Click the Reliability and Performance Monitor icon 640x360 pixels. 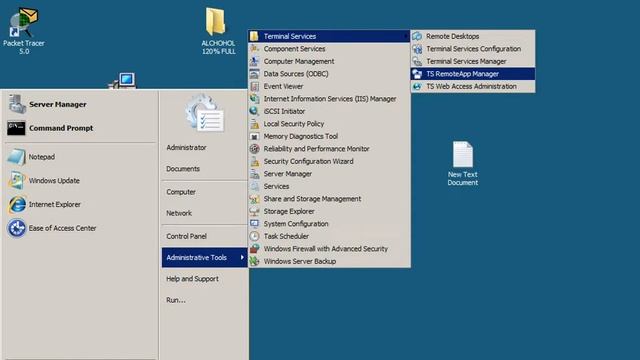(254, 149)
